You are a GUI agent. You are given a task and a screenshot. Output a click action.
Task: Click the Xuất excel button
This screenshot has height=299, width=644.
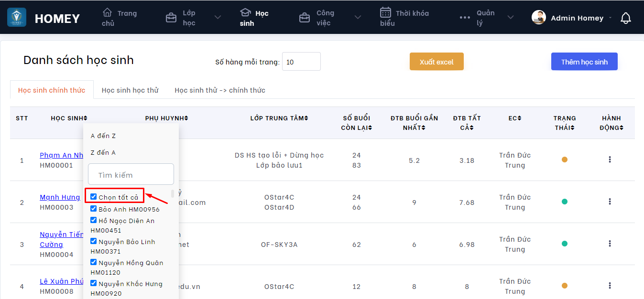pos(437,62)
